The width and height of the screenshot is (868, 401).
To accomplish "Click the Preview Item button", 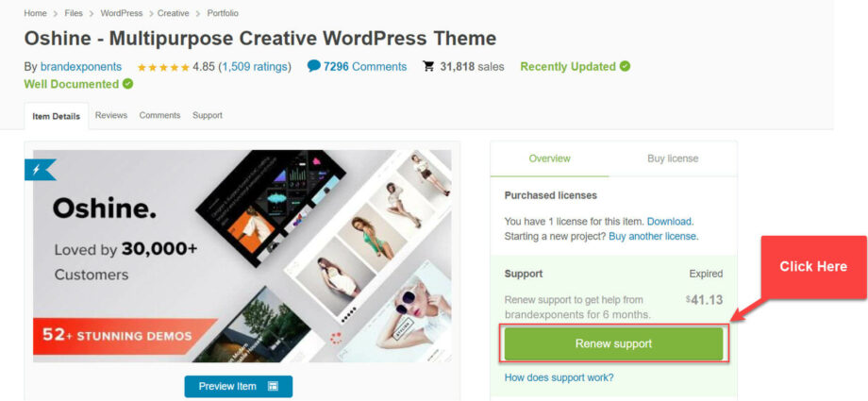I will (239, 386).
